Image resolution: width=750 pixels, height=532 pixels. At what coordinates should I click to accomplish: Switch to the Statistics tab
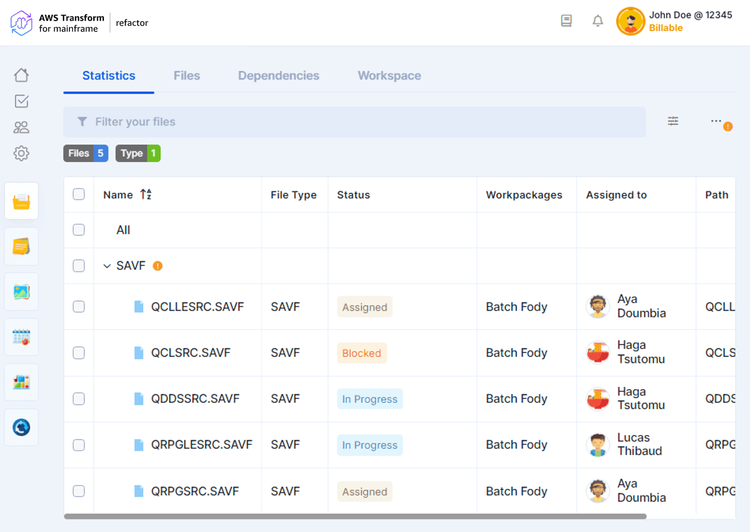109,76
